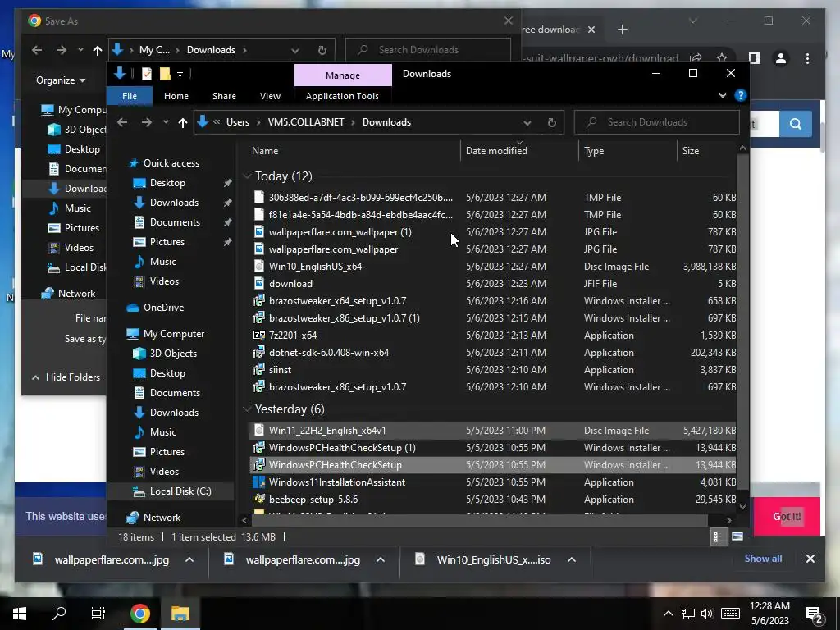Open options caret for Win10_EnglishUS download item
This screenshot has height=630, width=840.
pos(572,559)
